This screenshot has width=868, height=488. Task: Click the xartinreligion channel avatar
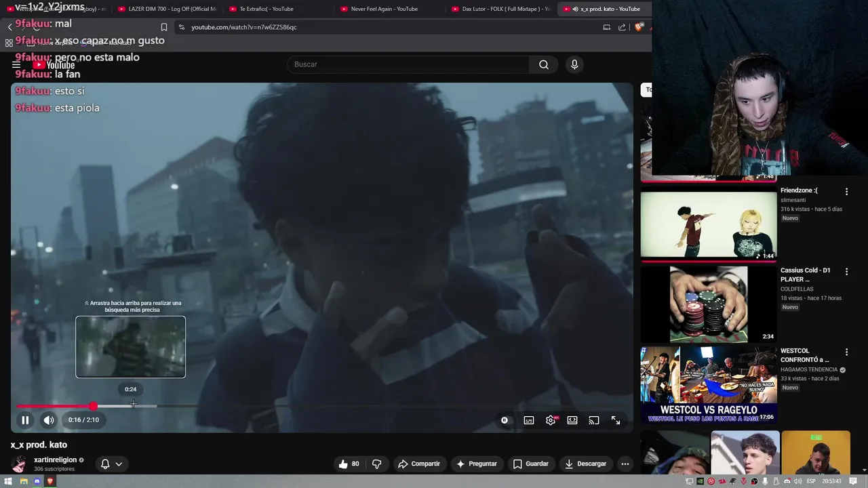coord(19,464)
